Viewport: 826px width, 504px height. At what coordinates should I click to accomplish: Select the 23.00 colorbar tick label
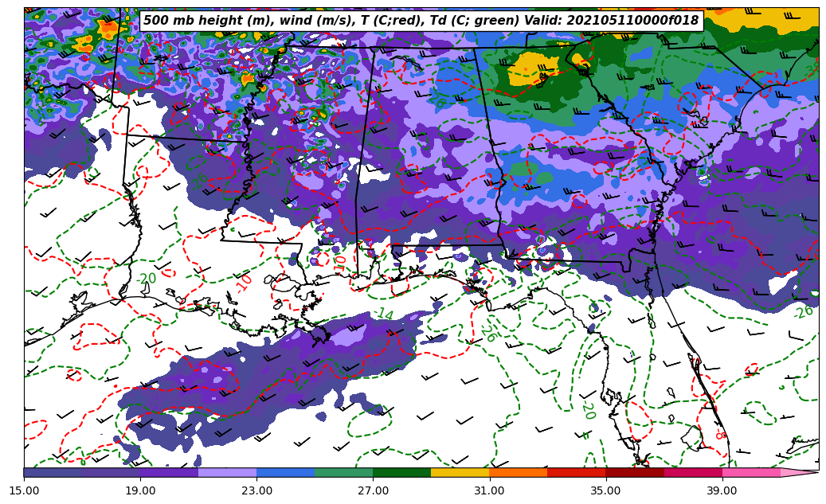[256, 490]
